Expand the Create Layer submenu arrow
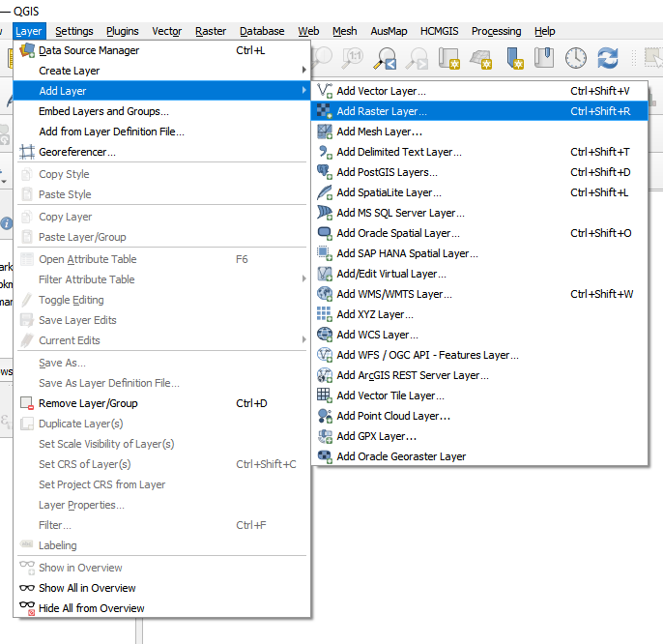The image size is (663, 644). click(x=303, y=71)
